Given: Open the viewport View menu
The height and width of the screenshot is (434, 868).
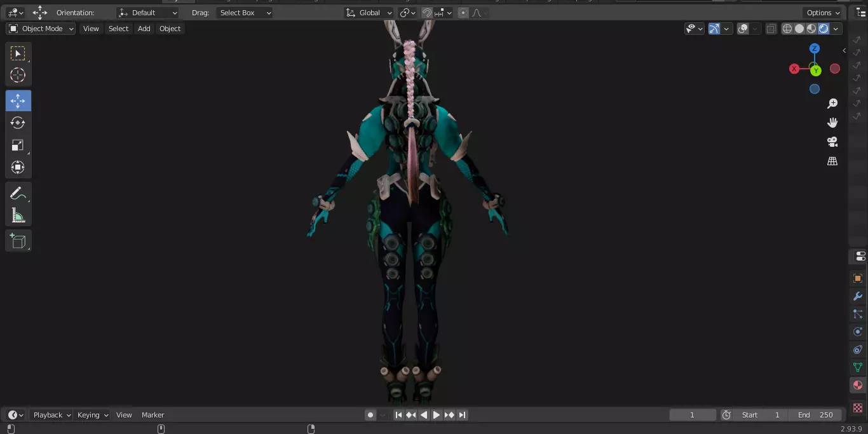Looking at the screenshot, I should (91, 29).
